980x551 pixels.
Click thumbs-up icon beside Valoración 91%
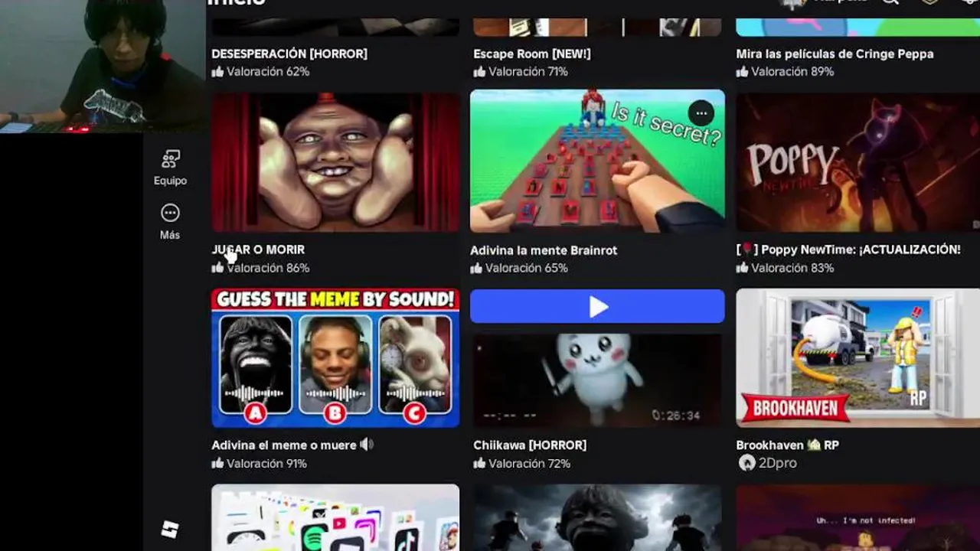click(x=217, y=462)
